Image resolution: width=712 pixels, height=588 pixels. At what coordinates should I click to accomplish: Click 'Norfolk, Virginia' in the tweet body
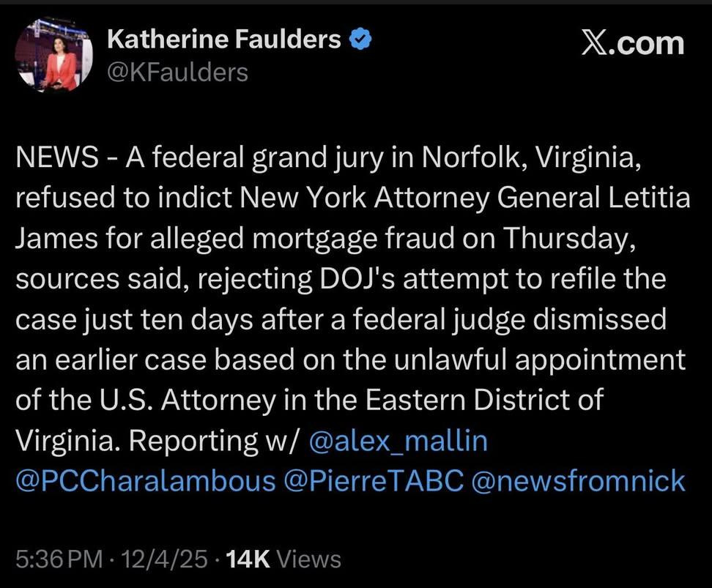pyautogui.click(x=531, y=158)
